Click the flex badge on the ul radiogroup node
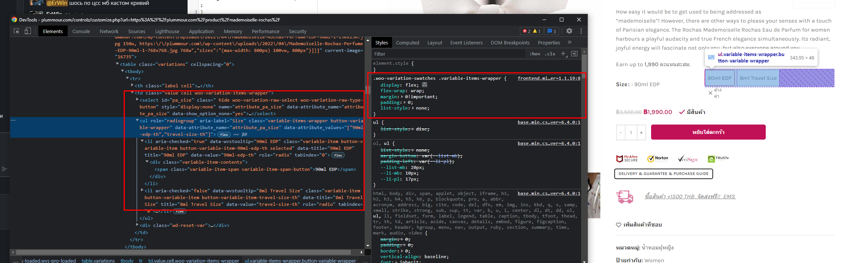Image resolution: width=868 pixels, height=263 pixels. (224, 134)
